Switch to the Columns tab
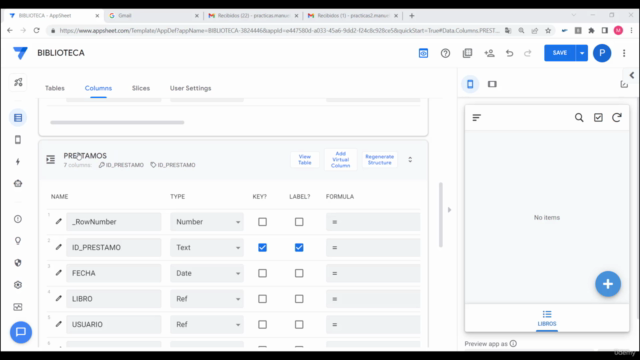 pos(98,88)
